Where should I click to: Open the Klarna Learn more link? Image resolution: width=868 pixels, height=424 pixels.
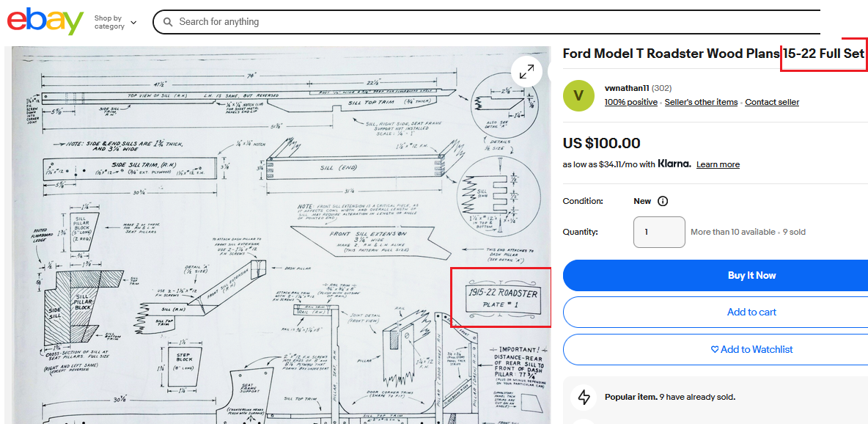(718, 164)
